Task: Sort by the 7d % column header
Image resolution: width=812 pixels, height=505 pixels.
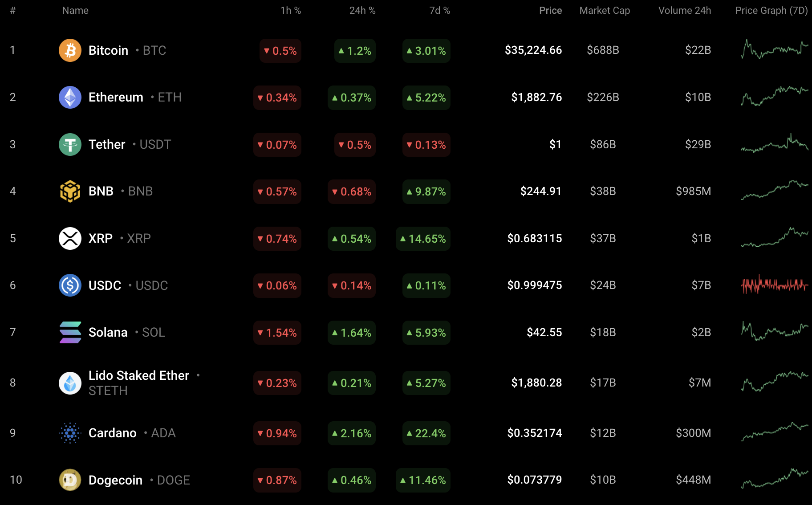Action: click(439, 11)
